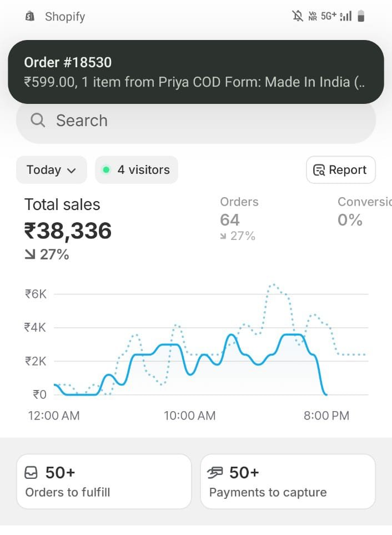Select the Orders metric showing 64
This screenshot has height=535, width=392.
coord(239,219)
